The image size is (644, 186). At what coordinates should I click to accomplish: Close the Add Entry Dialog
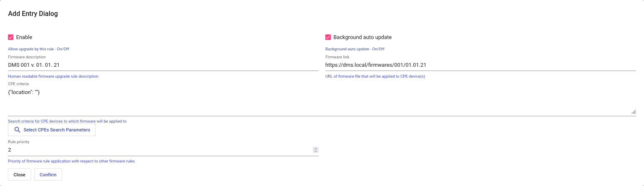pos(19,175)
